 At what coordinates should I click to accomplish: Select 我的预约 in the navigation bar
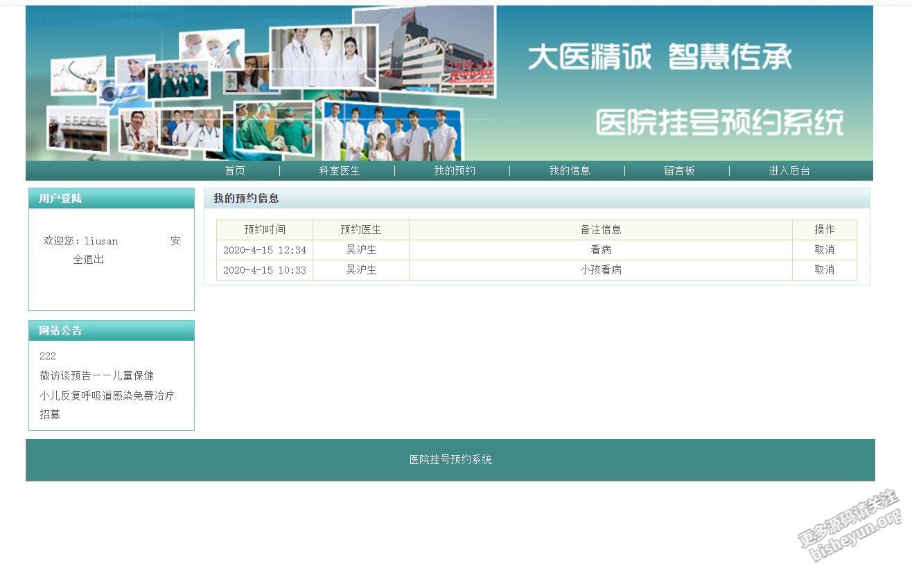(x=455, y=170)
